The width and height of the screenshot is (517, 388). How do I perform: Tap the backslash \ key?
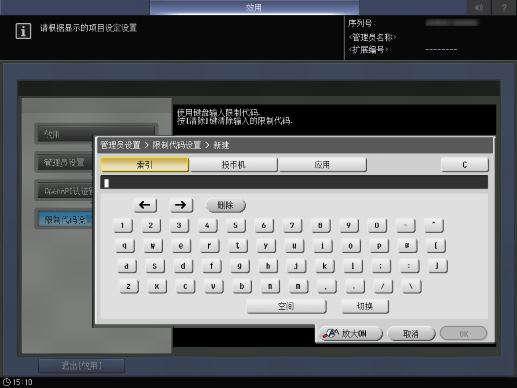(x=411, y=286)
